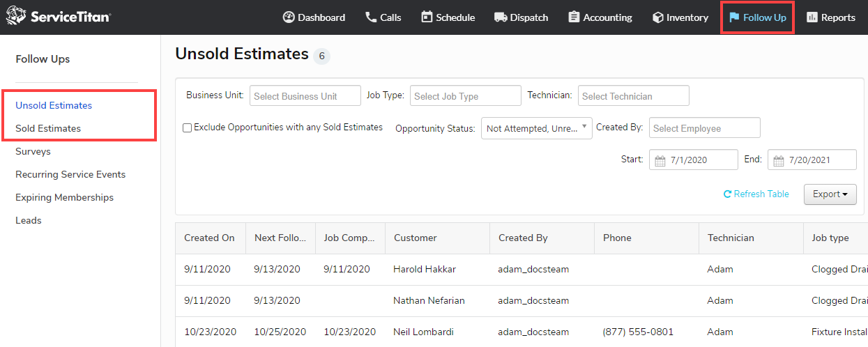Expand the Opportunity Status dropdown

[536, 128]
